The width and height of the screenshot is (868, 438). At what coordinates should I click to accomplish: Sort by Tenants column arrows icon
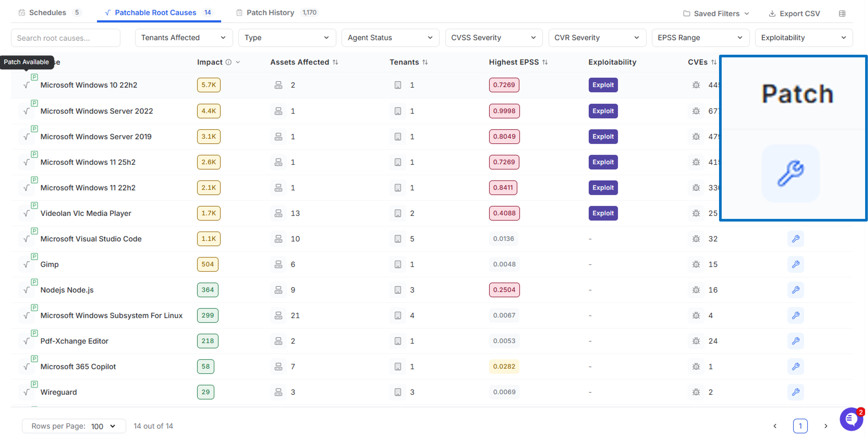(x=425, y=62)
